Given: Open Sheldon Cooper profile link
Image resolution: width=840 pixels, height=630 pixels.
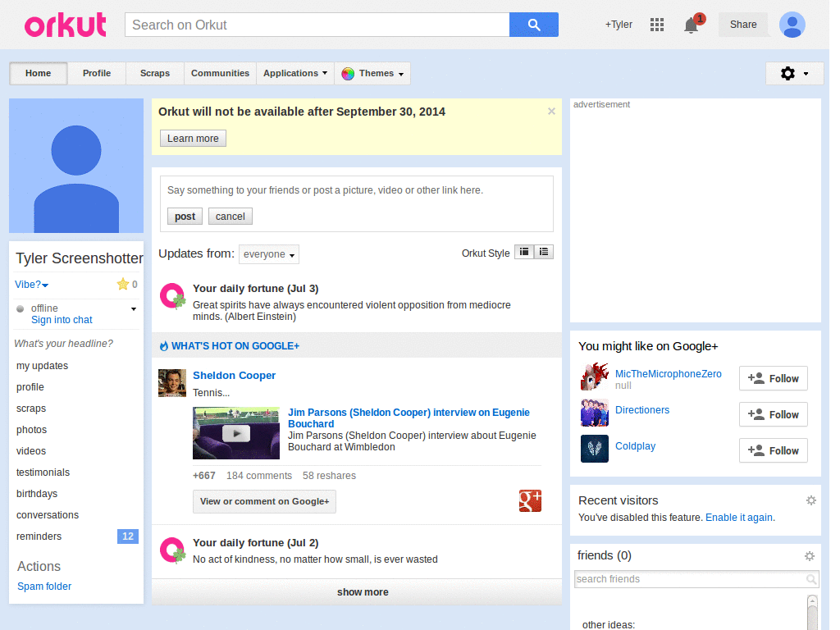Looking at the screenshot, I should [234, 376].
